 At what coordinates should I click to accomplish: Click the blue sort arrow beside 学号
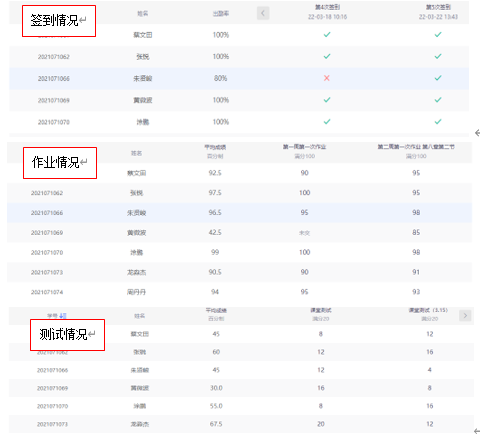coord(63,316)
